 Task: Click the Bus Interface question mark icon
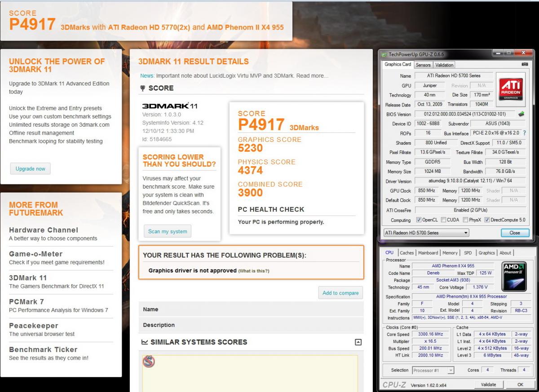click(525, 133)
